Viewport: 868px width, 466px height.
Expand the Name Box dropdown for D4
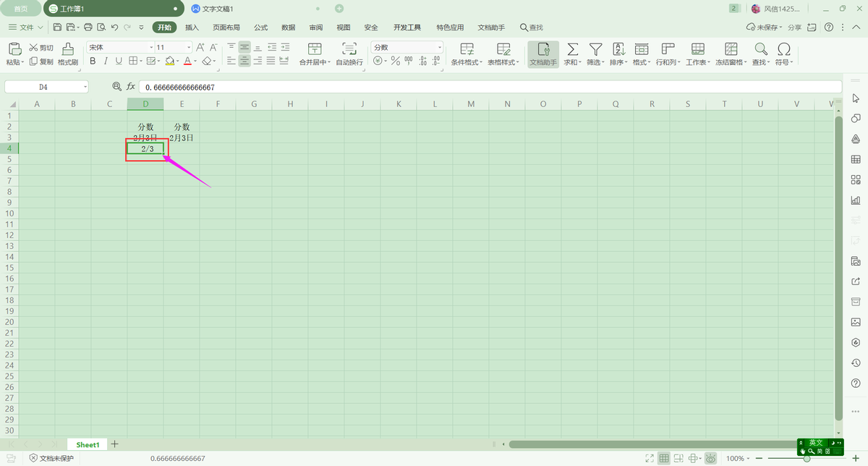pyautogui.click(x=85, y=87)
